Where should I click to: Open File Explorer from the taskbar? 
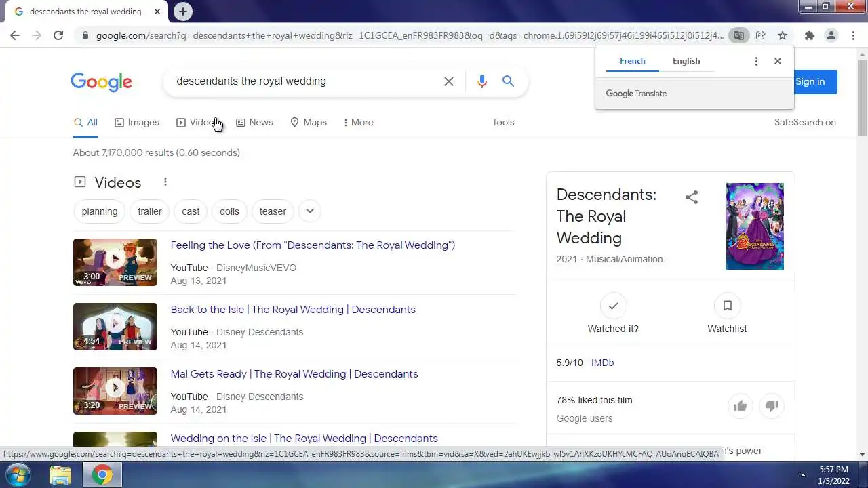(60, 474)
